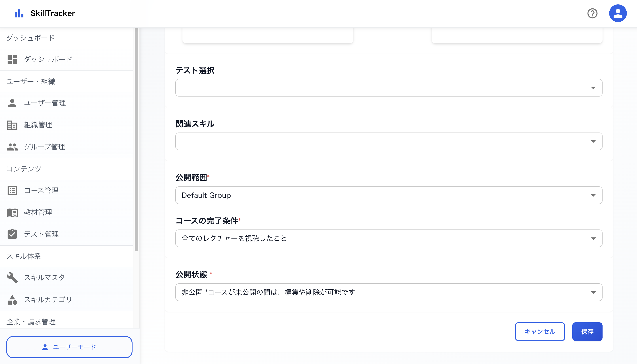The height and width of the screenshot is (364, 637).
Task: Click the 組織管理 building icon
Action: pyautogui.click(x=12, y=125)
